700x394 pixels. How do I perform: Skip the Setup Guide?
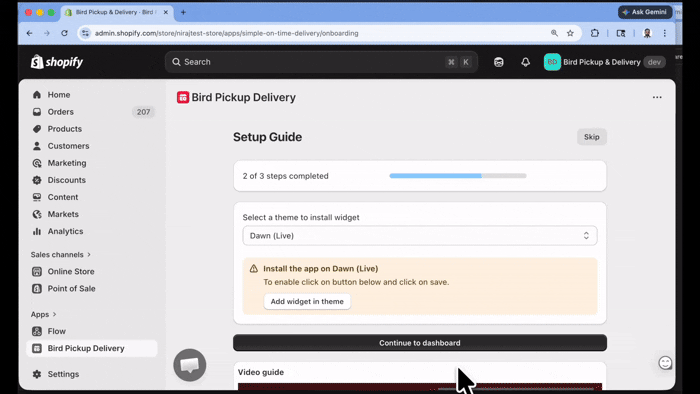tap(592, 137)
